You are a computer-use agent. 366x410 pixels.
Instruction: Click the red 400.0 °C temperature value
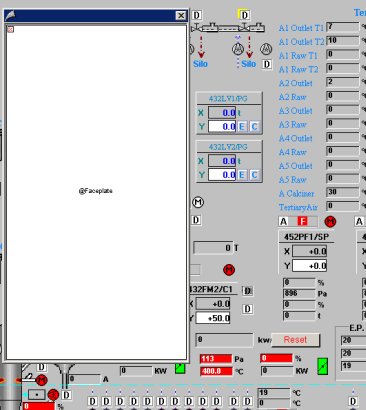[x=216, y=371]
